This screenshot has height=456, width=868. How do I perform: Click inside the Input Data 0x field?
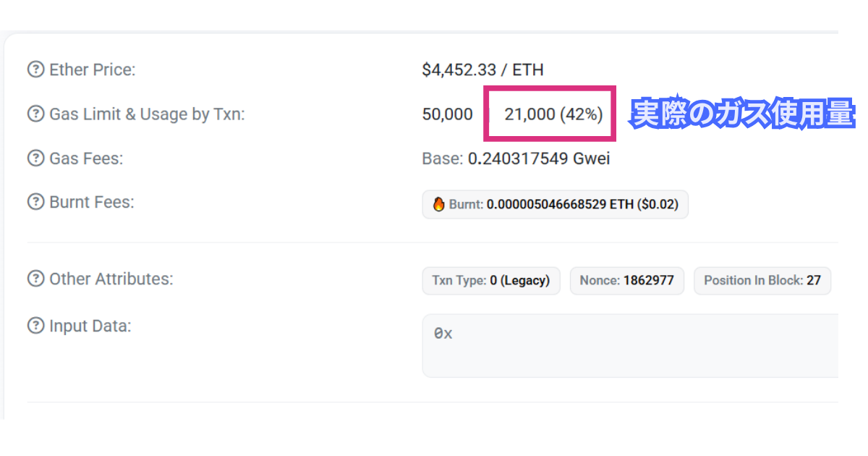[629, 345]
